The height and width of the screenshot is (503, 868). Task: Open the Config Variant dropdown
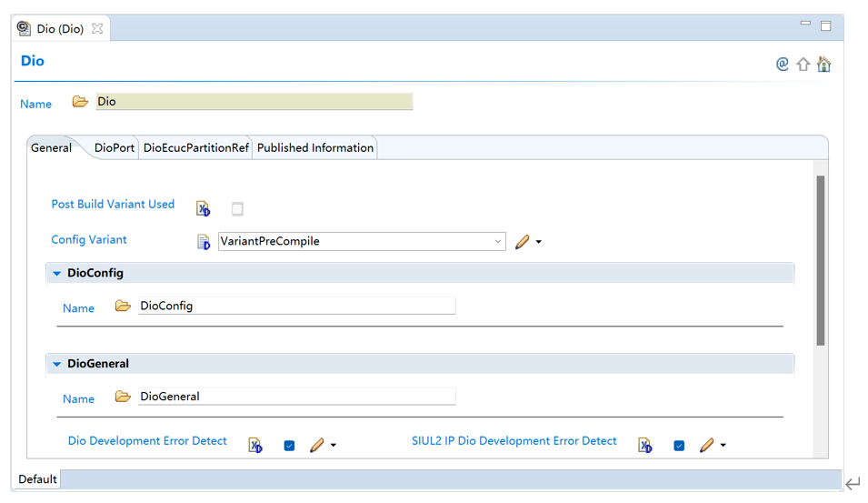click(x=497, y=242)
